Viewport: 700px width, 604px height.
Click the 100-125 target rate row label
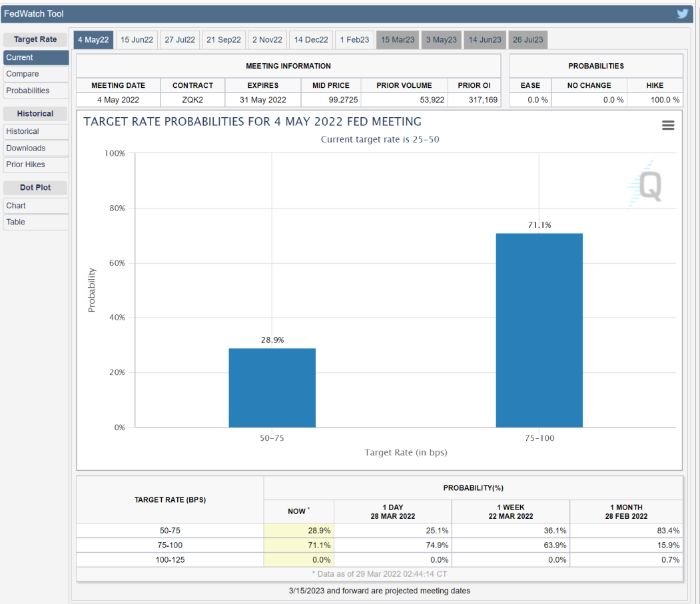(170, 560)
